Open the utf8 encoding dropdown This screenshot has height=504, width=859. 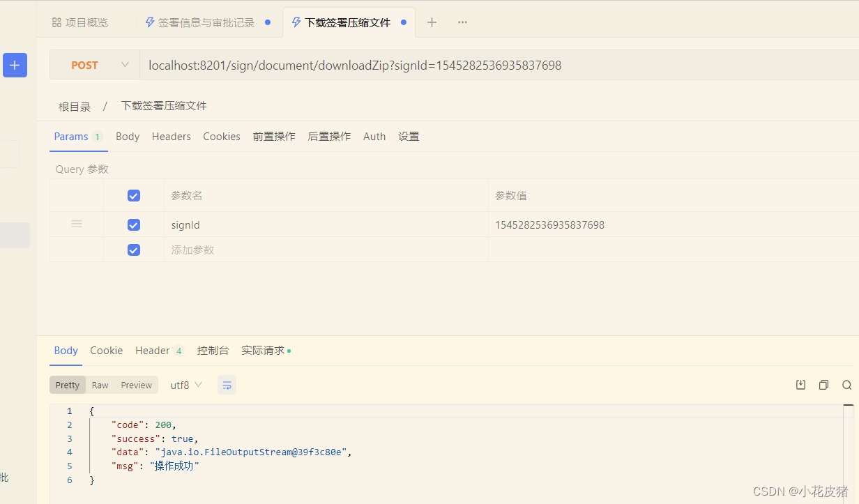point(186,385)
